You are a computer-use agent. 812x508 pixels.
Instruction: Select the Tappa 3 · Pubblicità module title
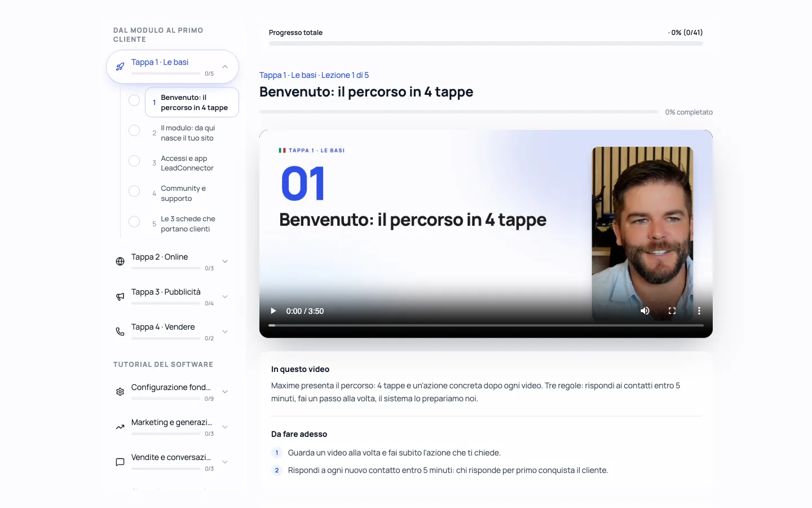click(x=166, y=292)
